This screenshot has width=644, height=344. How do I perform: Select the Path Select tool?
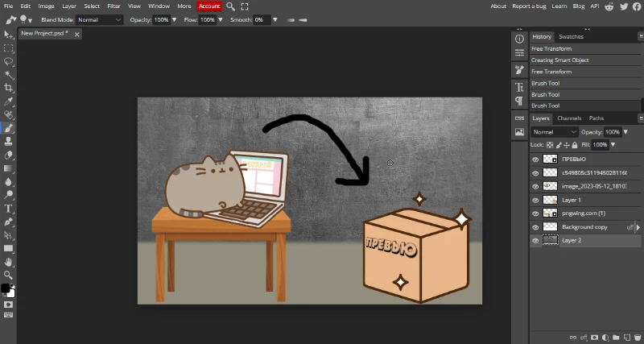click(8, 235)
